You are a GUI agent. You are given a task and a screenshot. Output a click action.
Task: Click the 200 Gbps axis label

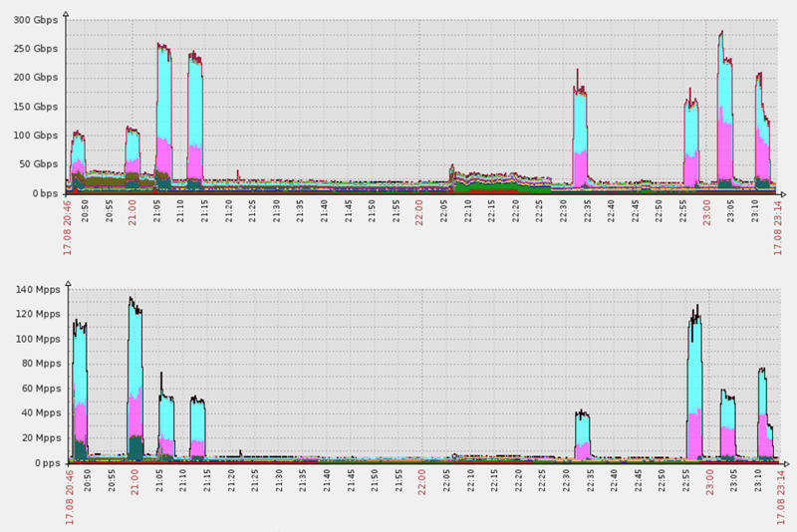[36, 78]
